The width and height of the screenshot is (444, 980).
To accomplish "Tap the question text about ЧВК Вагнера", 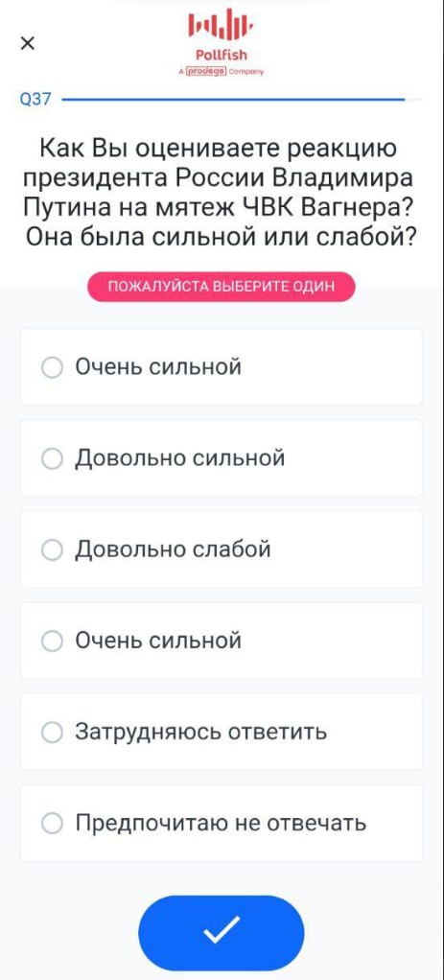I will [221, 194].
